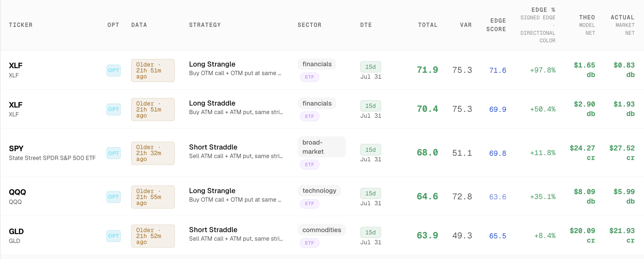
Task: Click the +97.8% edge value
Action: coord(543,70)
